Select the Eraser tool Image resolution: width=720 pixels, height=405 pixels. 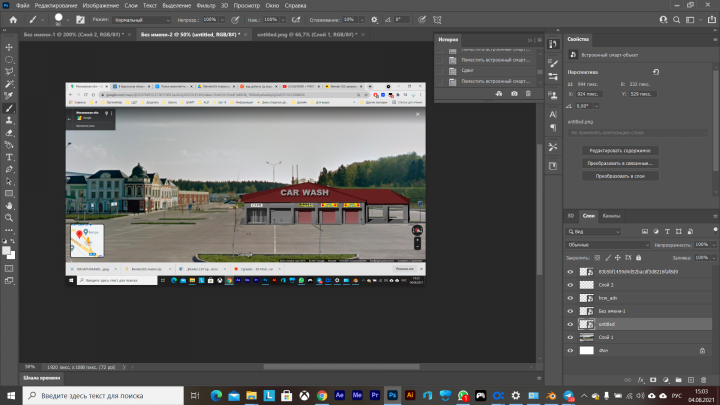coord(9,133)
